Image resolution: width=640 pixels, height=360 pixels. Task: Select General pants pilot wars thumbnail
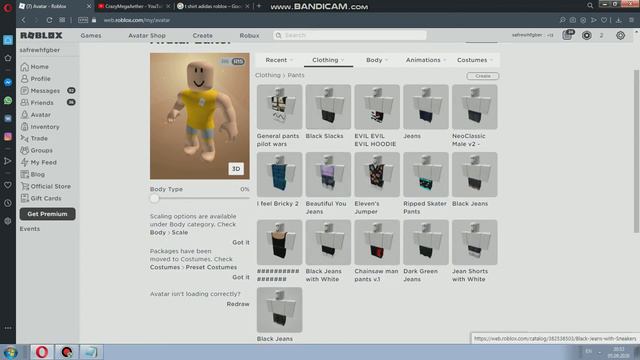click(x=280, y=107)
